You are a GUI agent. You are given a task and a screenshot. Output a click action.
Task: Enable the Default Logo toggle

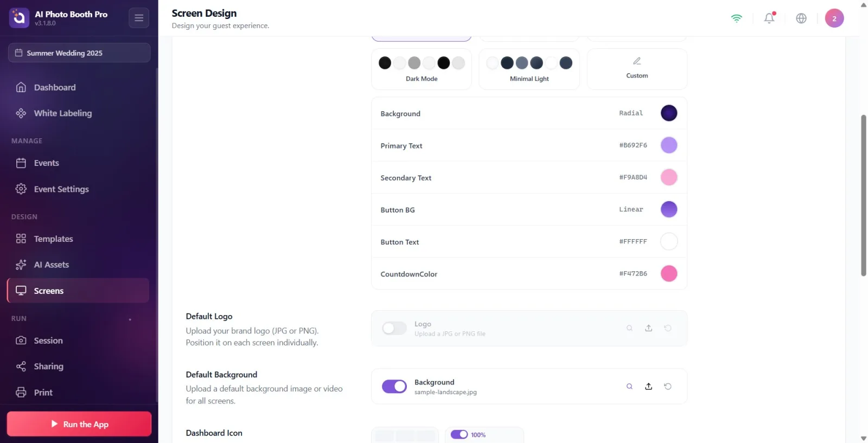pos(394,328)
